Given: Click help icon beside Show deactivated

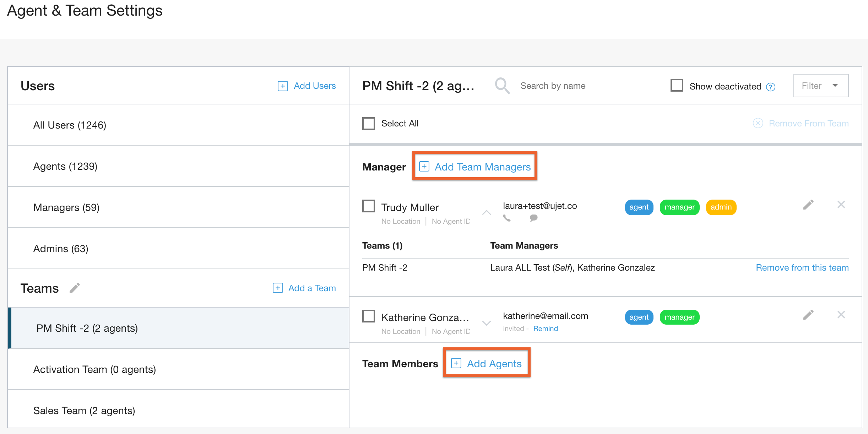Looking at the screenshot, I should point(771,87).
